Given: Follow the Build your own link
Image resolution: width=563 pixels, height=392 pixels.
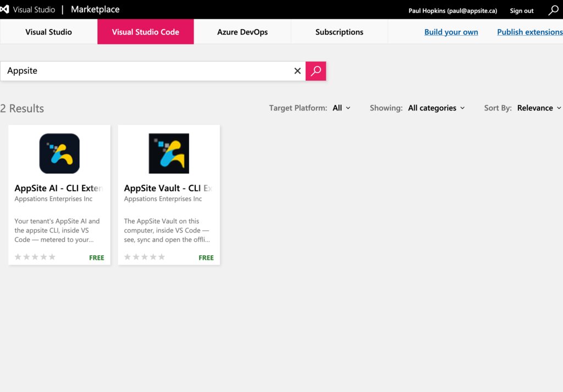Looking at the screenshot, I should click(451, 32).
